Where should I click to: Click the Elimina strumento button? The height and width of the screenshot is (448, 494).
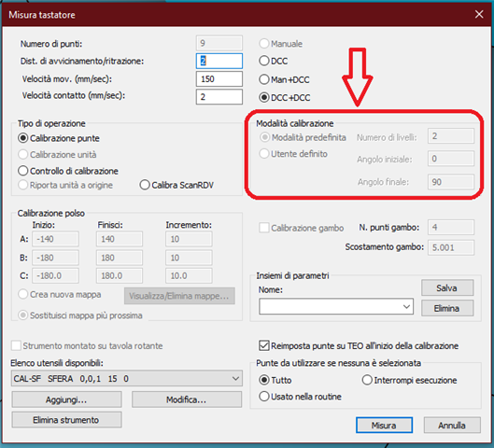pyautogui.click(x=66, y=420)
